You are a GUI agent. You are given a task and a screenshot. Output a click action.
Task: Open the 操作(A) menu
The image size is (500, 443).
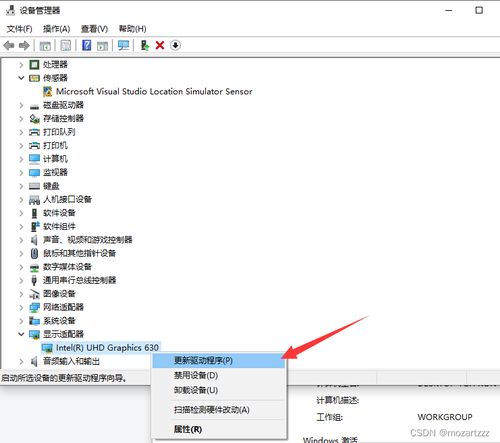56,29
